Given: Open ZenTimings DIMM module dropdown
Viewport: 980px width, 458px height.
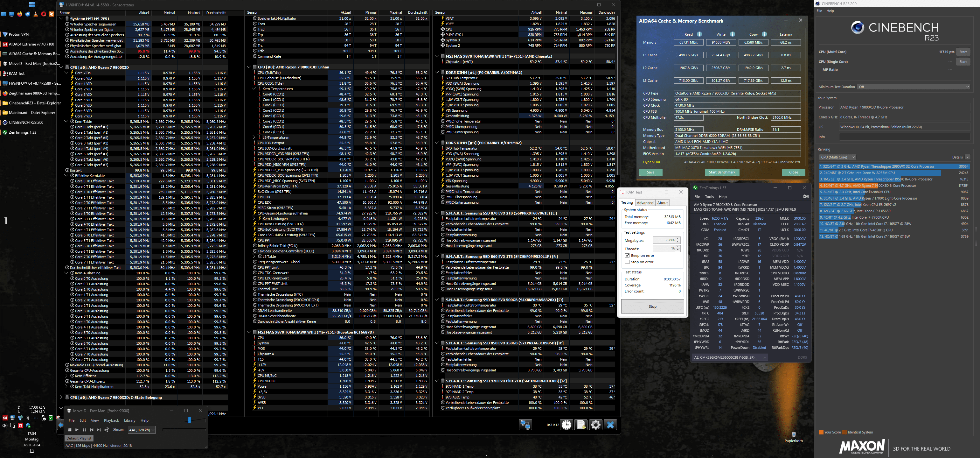Looking at the screenshot, I should pyautogui.click(x=730, y=357).
